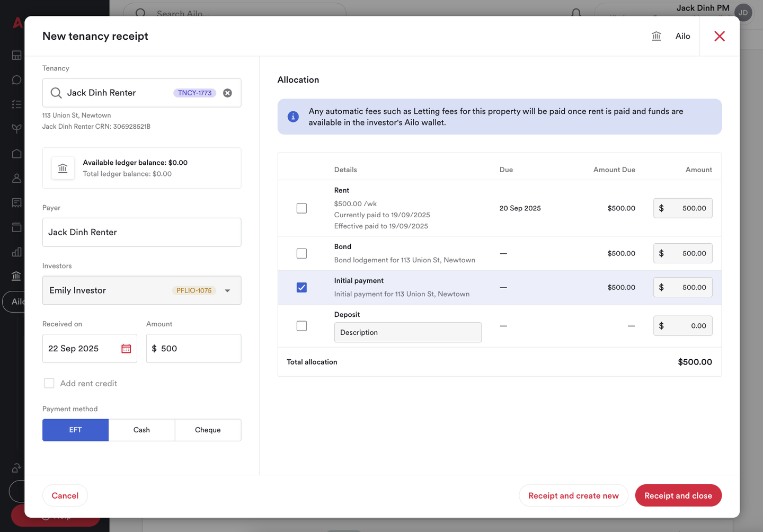Click the receipt Amount field showing 500

tap(193, 349)
